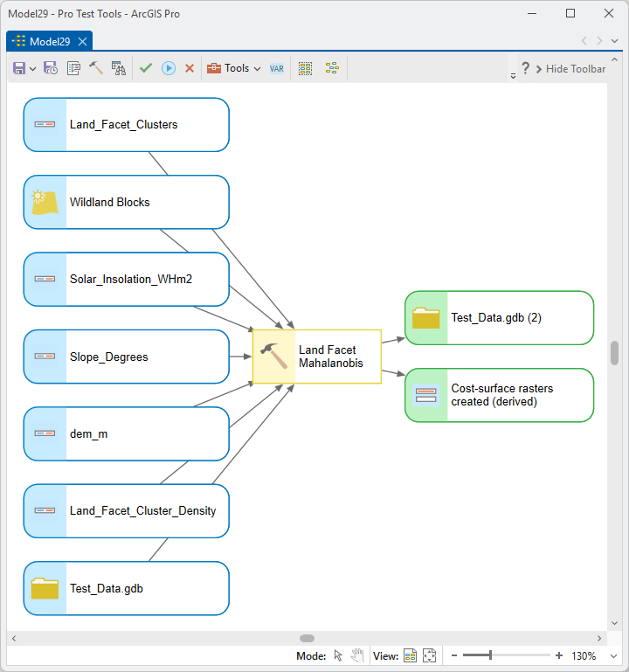Viewport: 629px width, 672px height.
Task: Validate the model with green checkmark
Action: 146,68
